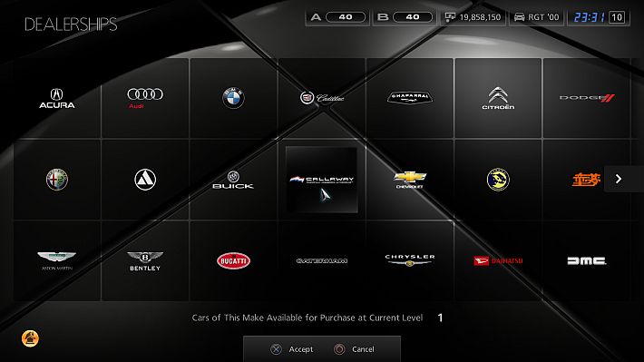The image size is (644, 362).
Task: Select the Caterham dealership tile
Action: (322, 261)
